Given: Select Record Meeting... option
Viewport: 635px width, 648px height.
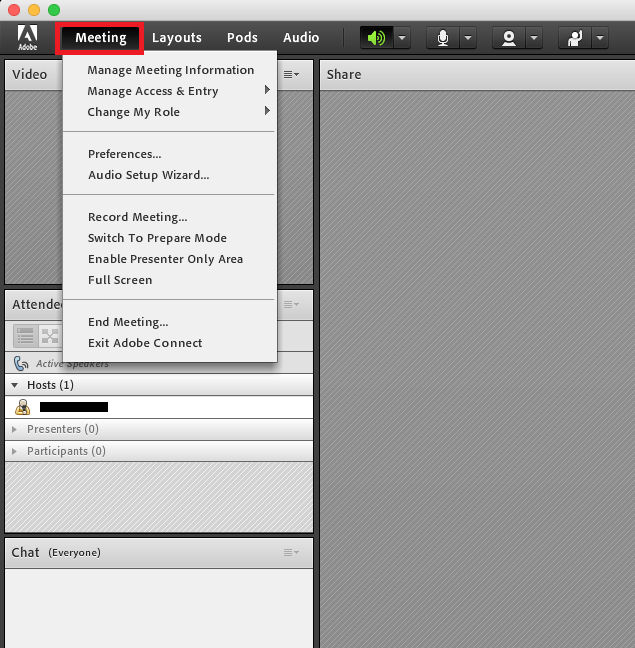Looking at the screenshot, I should tap(170, 217).
